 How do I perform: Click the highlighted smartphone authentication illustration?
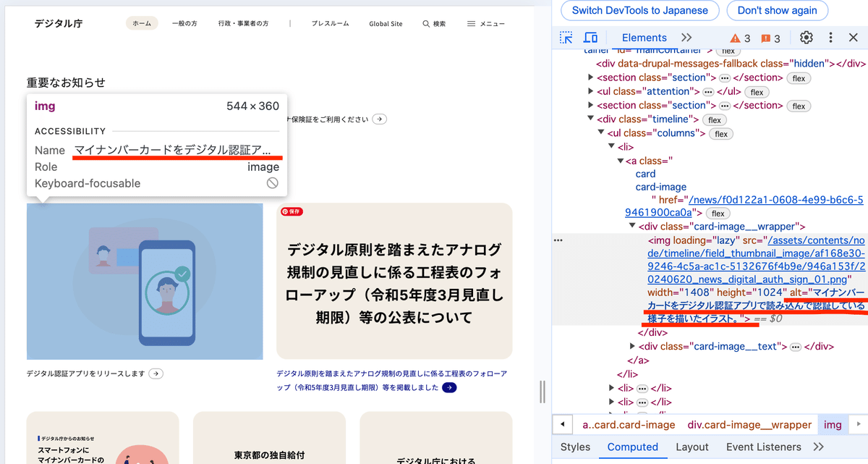tap(145, 281)
